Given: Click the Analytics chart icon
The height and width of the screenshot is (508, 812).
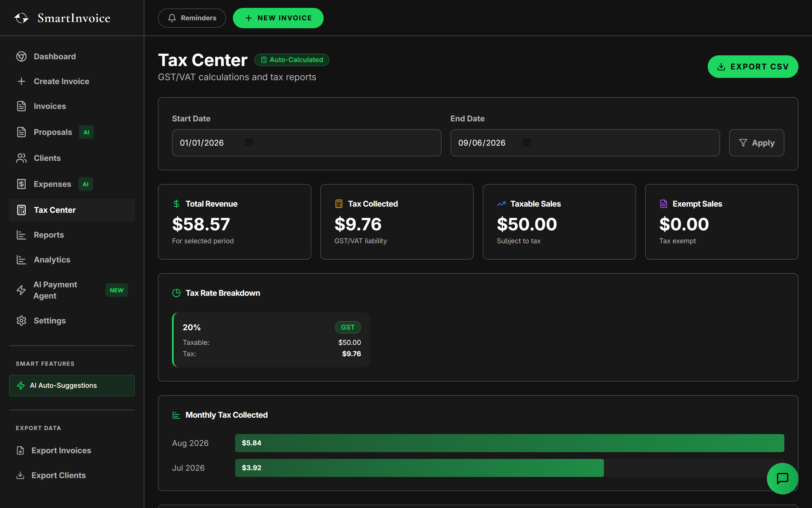Looking at the screenshot, I should 21,260.
